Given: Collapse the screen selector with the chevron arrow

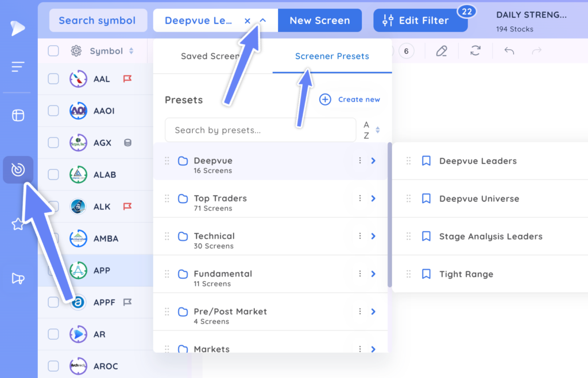Looking at the screenshot, I should coord(262,19).
